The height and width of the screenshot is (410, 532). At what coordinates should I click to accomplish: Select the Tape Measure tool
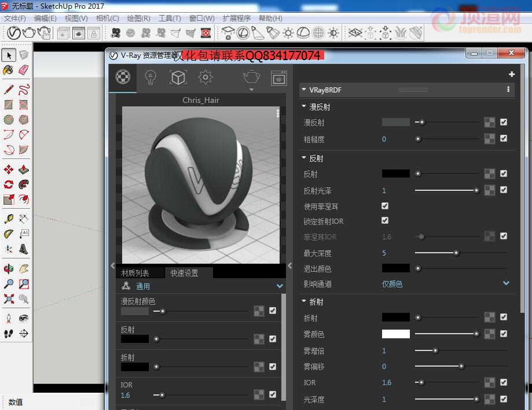[x=9, y=219]
